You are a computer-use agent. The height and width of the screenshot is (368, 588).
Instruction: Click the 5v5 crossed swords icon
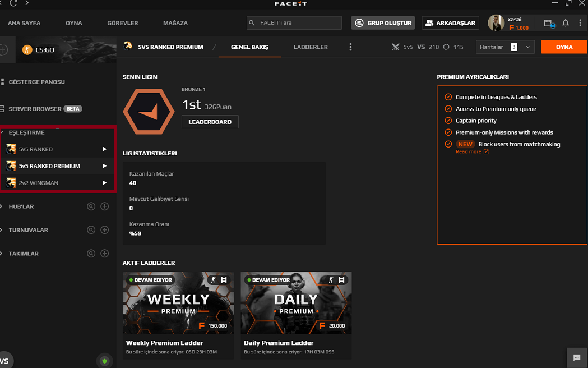[x=395, y=47]
